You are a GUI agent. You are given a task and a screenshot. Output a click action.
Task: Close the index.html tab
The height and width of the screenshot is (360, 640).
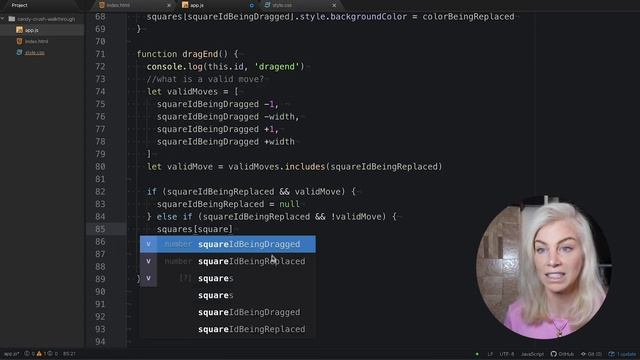pyautogui.click(x=169, y=5)
